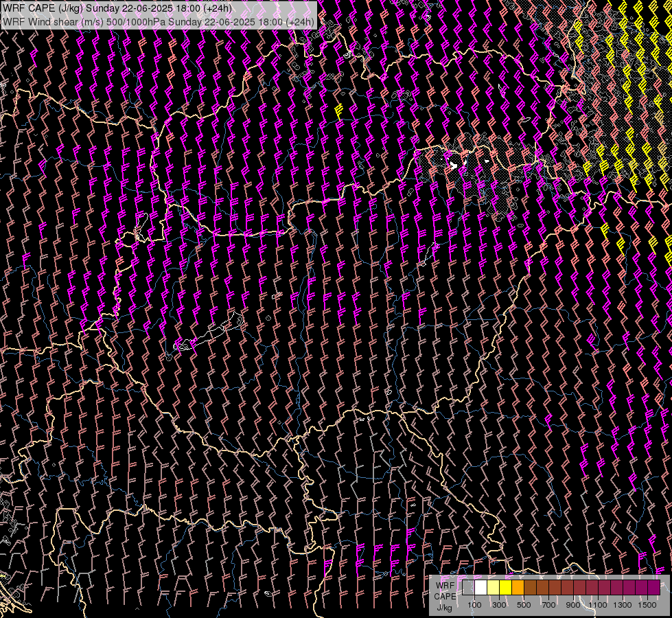The width and height of the screenshot is (672, 618).
Task: Click the legend value 300
Action: (499, 605)
